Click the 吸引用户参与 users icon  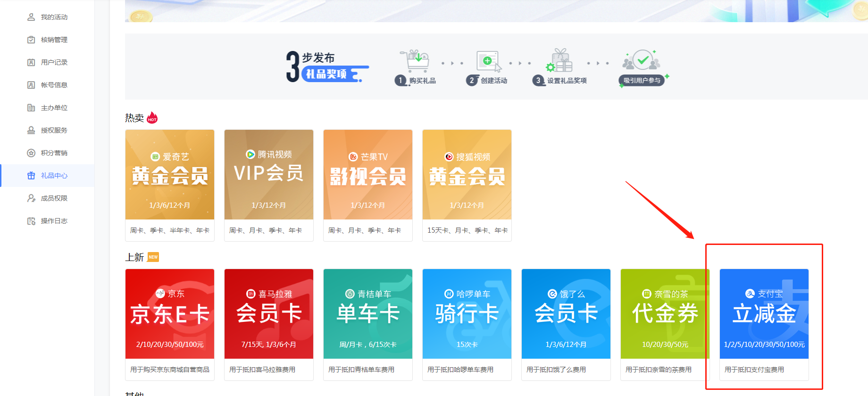point(642,60)
